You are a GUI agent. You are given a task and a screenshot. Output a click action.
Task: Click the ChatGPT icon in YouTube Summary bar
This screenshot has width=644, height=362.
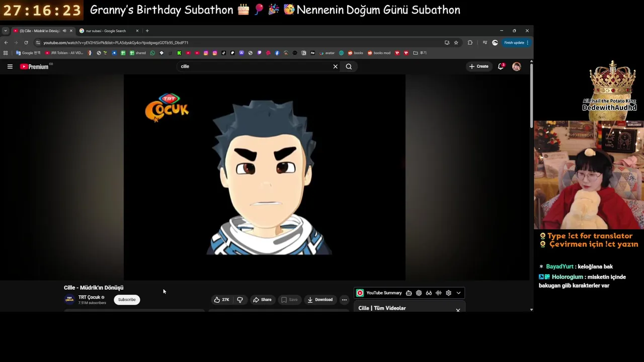pos(419,293)
